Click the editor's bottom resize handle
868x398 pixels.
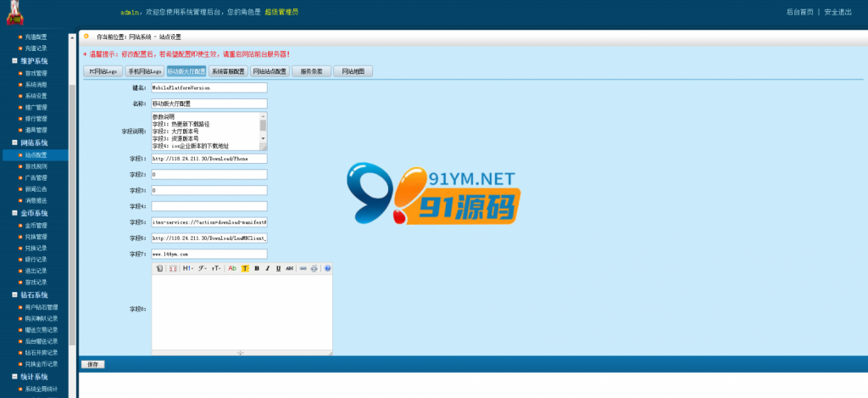[240, 352]
